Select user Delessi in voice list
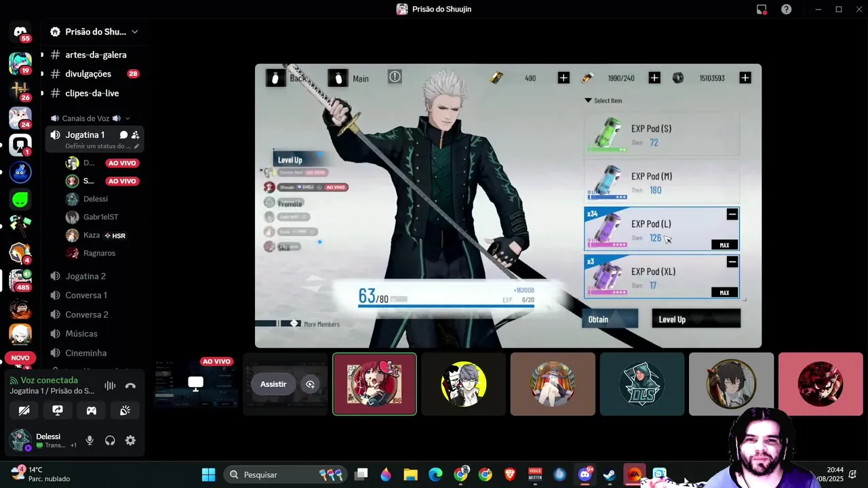Image resolution: width=868 pixels, height=488 pixels. (x=95, y=199)
